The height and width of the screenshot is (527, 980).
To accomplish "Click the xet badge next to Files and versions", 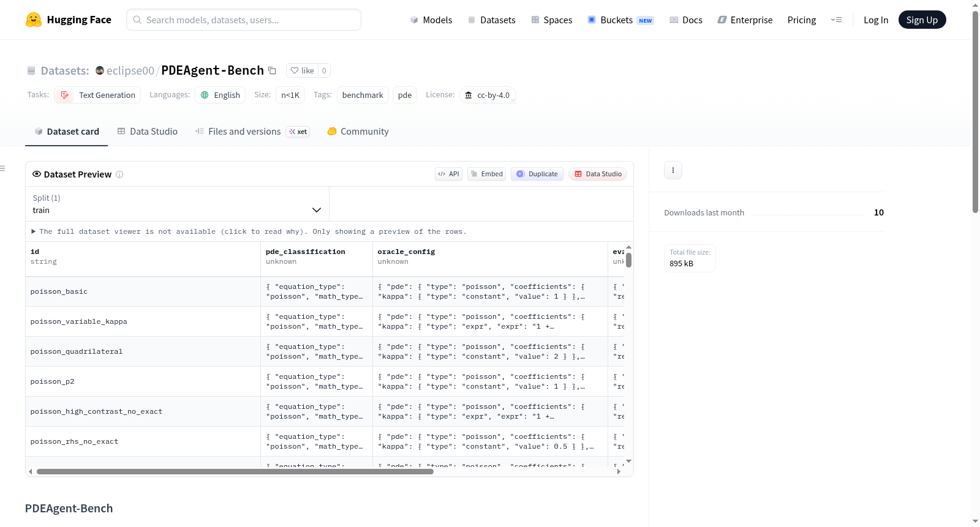I will point(298,132).
